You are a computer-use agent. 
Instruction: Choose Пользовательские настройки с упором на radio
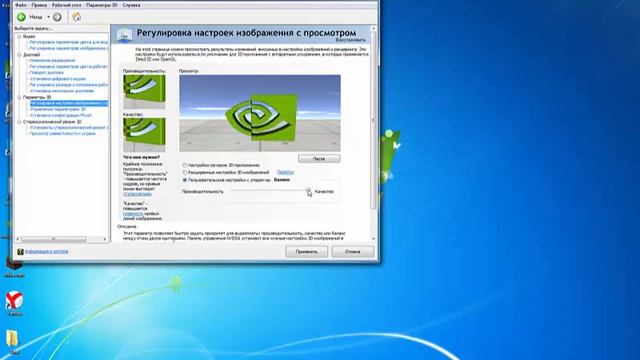click(185, 180)
